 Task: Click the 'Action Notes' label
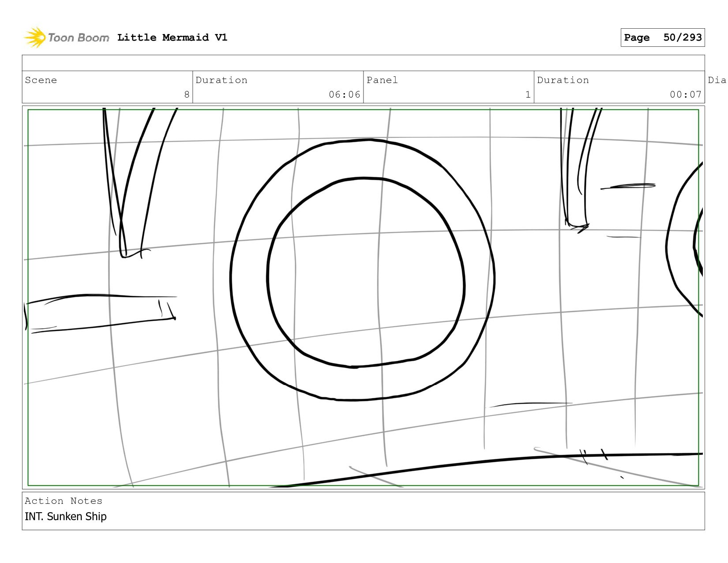tap(64, 501)
